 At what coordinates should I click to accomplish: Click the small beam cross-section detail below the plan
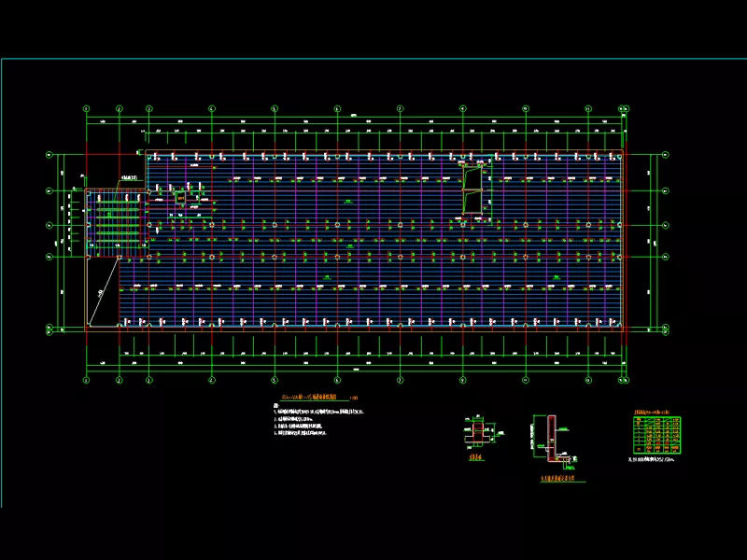click(x=475, y=434)
